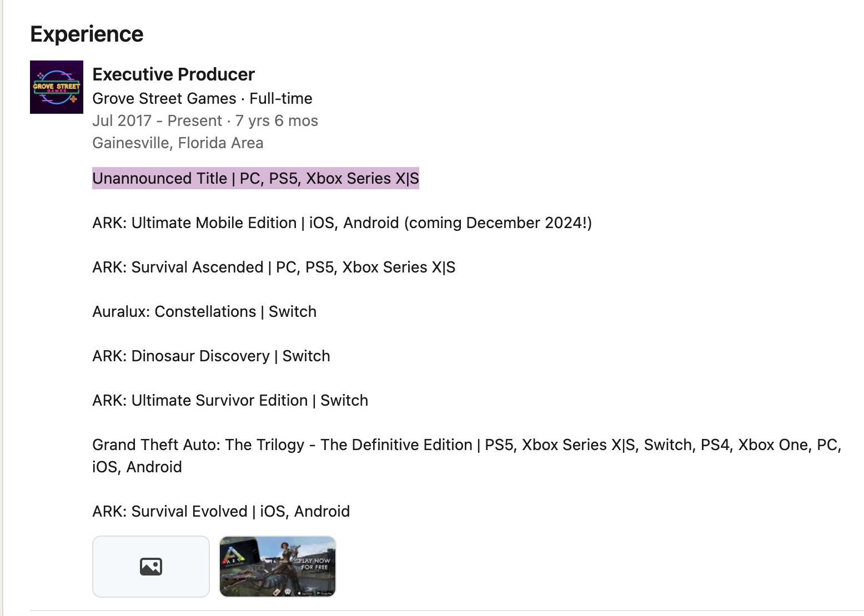Click the Auralux: Constellations title

(204, 311)
